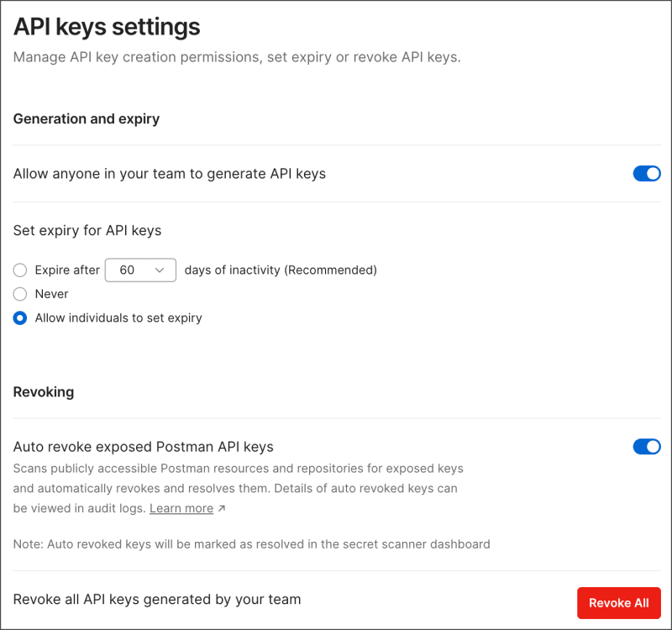Select the Expire after radio button
672x630 pixels.
click(20, 270)
